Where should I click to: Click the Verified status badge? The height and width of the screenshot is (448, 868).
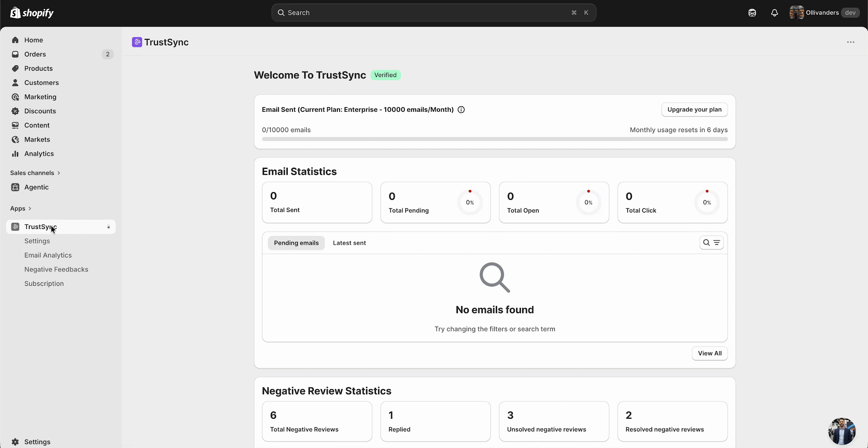[x=385, y=75]
